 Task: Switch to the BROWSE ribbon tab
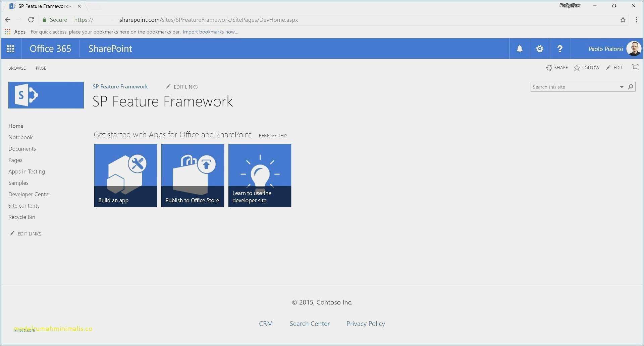17,68
